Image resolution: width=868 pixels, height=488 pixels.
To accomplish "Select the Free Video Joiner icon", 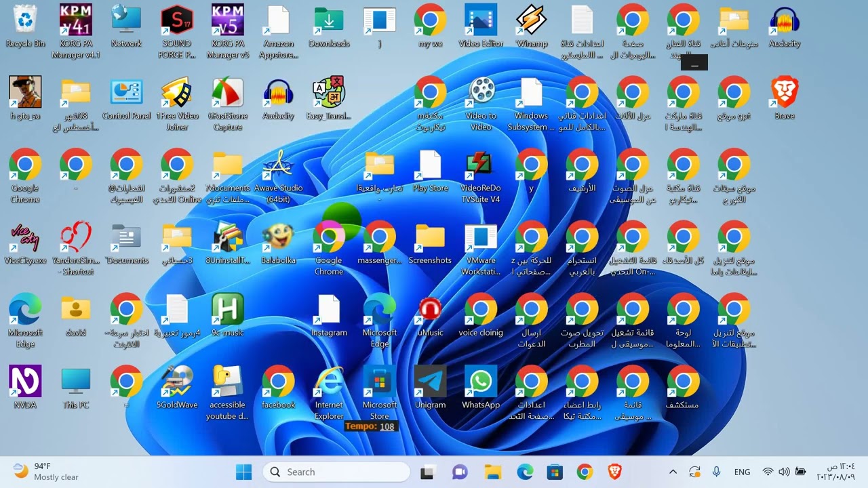I will coord(177,104).
